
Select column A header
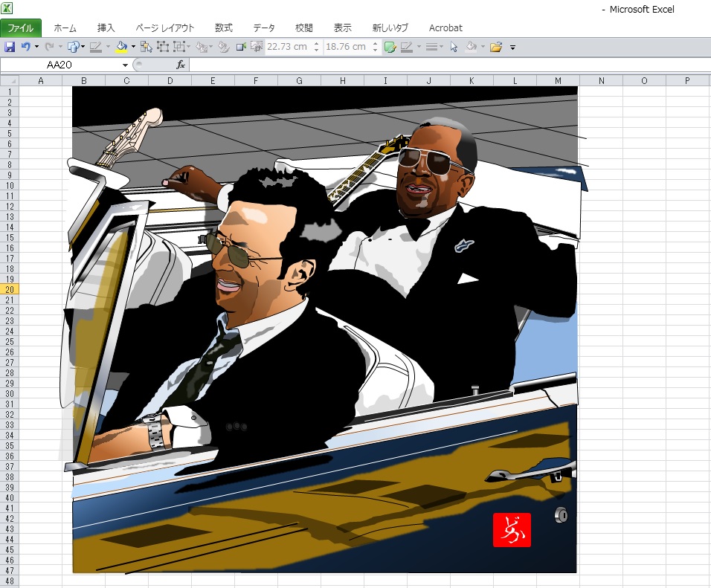click(41, 81)
